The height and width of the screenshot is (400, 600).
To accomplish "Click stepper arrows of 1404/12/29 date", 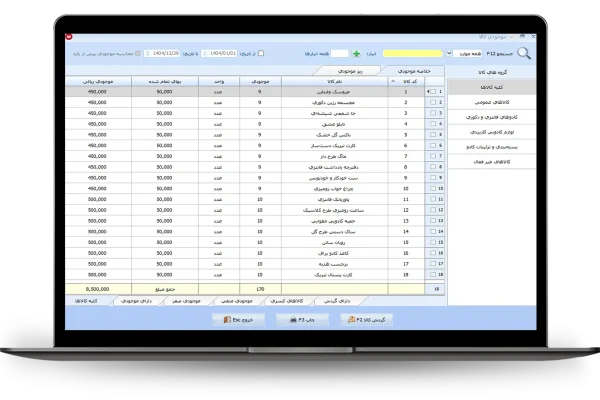I will pos(148,54).
